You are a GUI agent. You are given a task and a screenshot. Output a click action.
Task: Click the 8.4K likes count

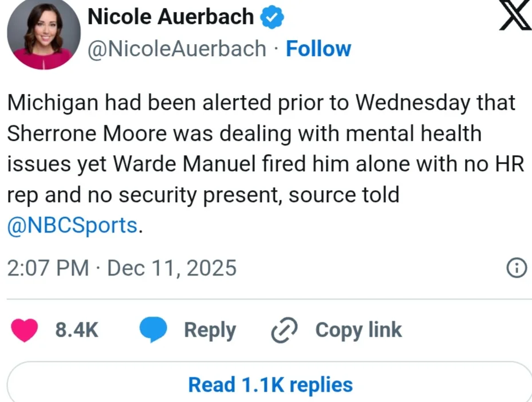[77, 330]
